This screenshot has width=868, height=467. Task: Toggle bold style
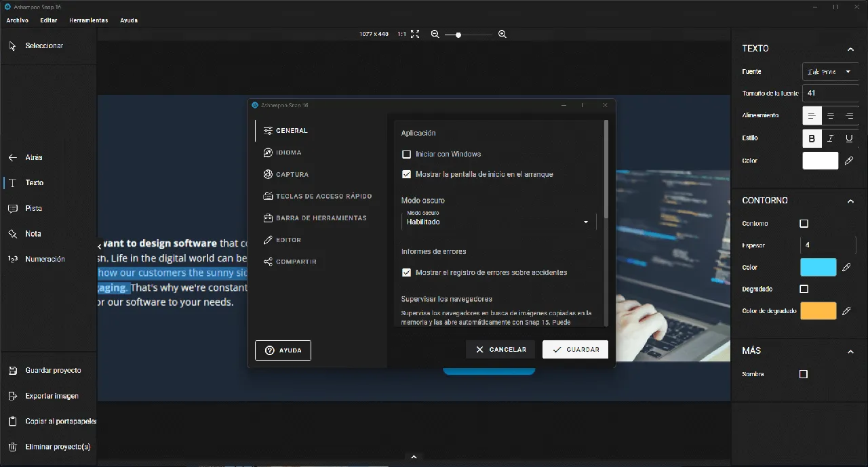tap(812, 138)
